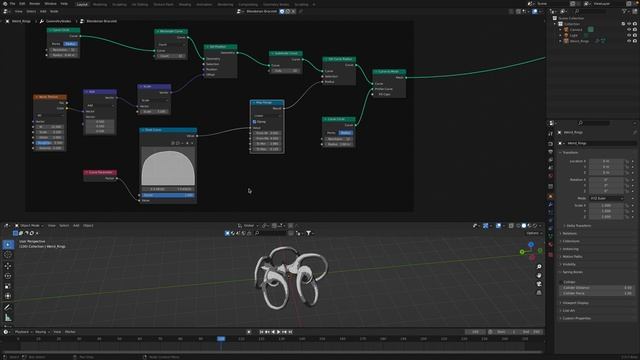Toggle camera view gizmo in viewport
The height and width of the screenshot is (360, 640).
(539, 284)
